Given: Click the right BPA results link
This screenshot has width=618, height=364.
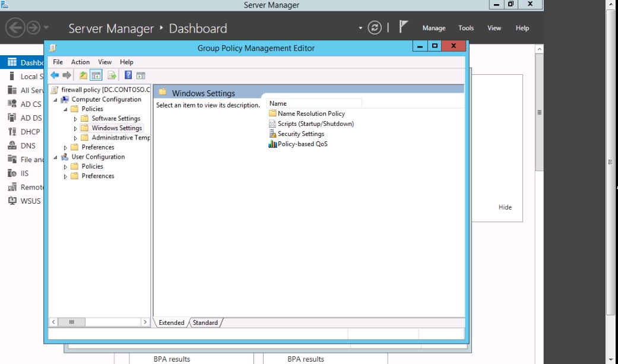Looking at the screenshot, I should [x=306, y=359].
